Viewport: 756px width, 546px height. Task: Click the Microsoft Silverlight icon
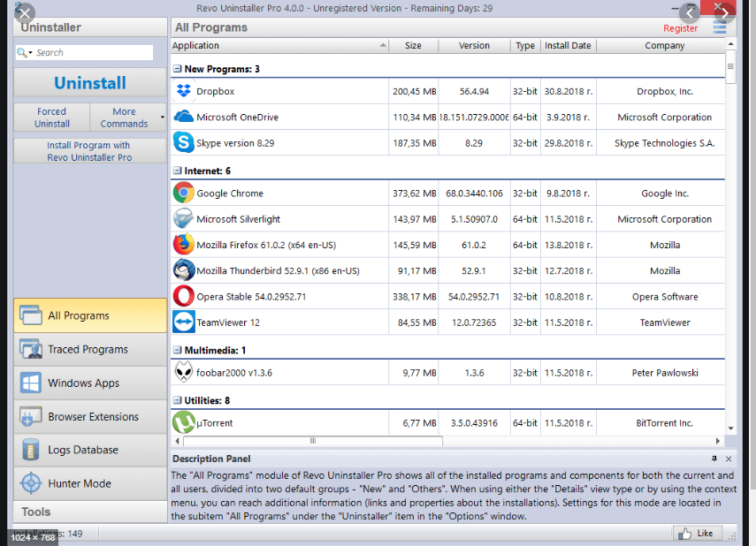(183, 219)
